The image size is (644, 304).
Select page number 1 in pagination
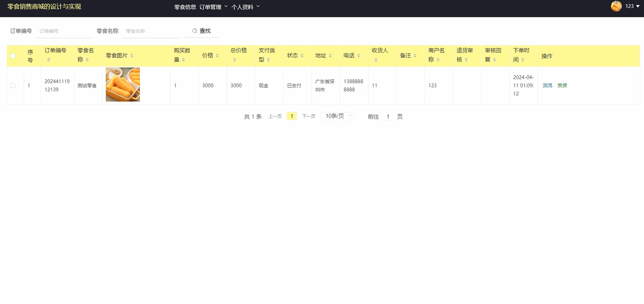pyautogui.click(x=292, y=116)
